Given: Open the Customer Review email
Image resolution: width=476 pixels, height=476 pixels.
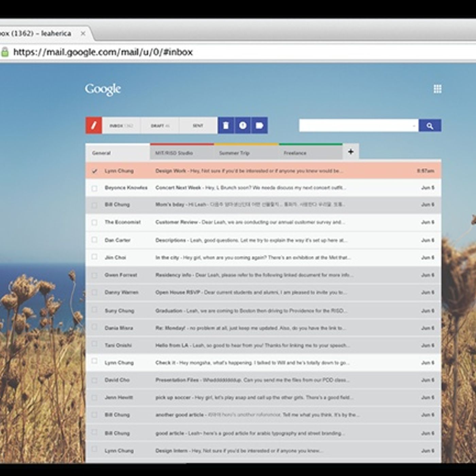Looking at the screenshot, I should point(263,222).
